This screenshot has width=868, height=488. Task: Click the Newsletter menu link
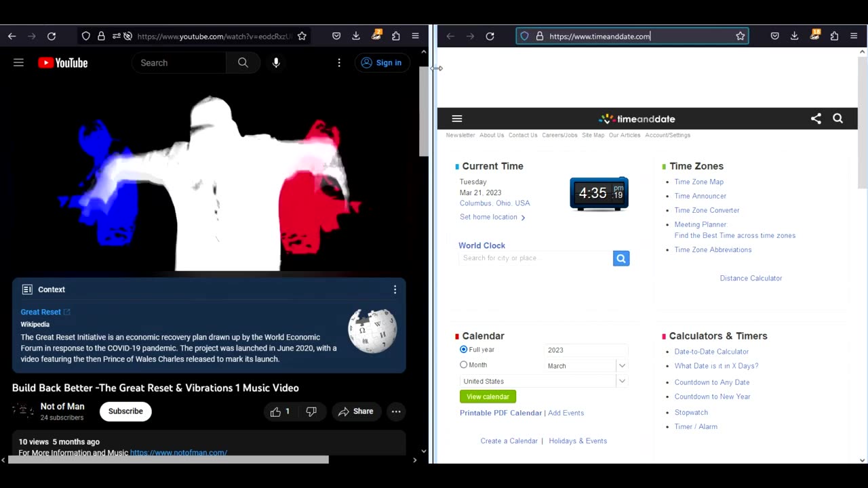point(460,135)
